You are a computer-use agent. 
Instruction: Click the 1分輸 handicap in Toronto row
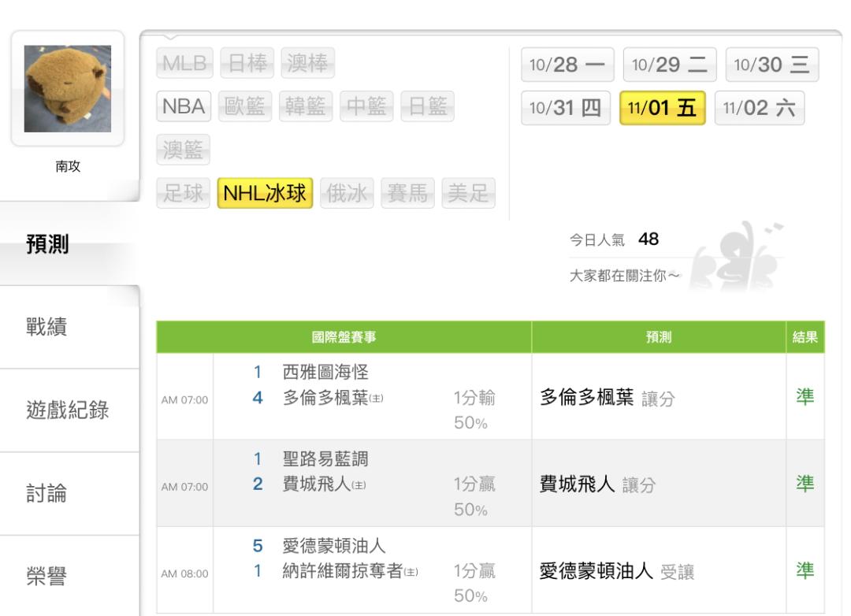474,398
